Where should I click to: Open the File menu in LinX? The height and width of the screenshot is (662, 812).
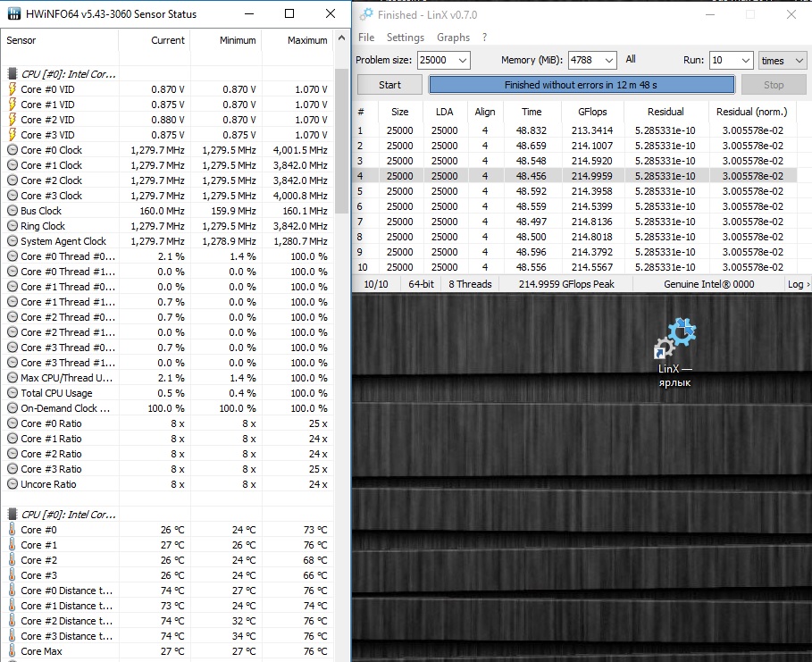366,38
